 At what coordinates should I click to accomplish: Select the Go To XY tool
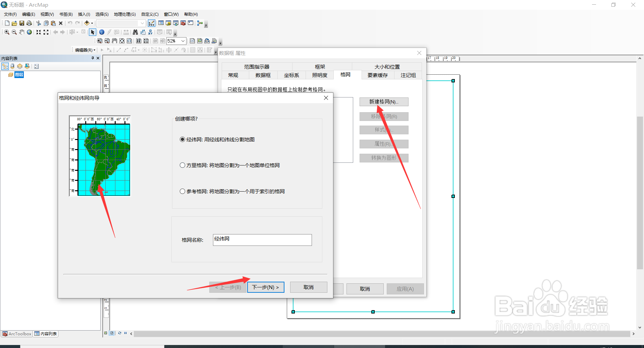tap(150, 32)
